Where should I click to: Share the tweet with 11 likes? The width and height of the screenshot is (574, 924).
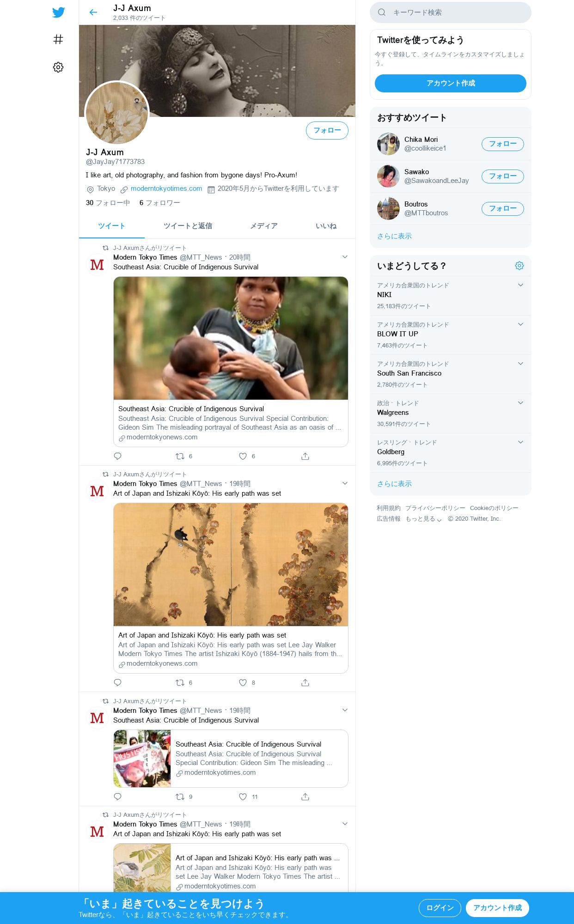pyautogui.click(x=305, y=797)
